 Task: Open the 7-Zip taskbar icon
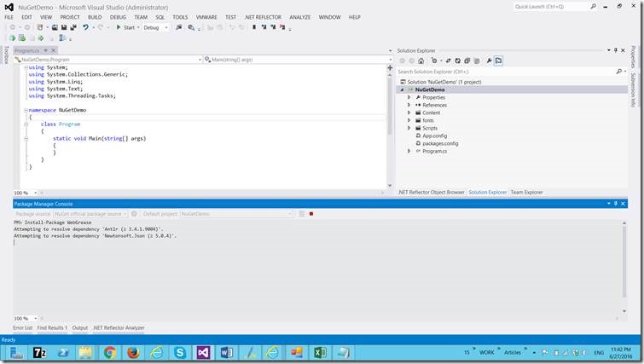coord(39,353)
